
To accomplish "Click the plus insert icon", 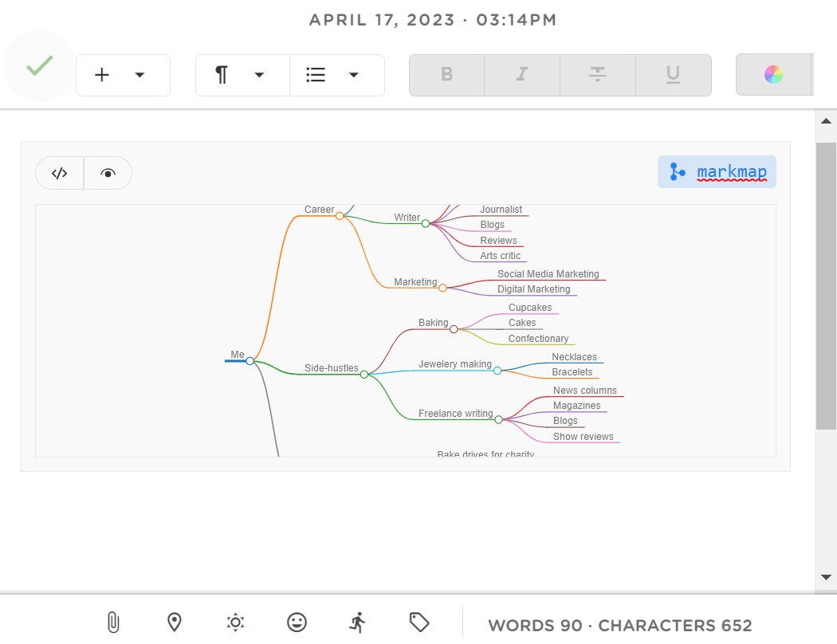I will coord(102,75).
